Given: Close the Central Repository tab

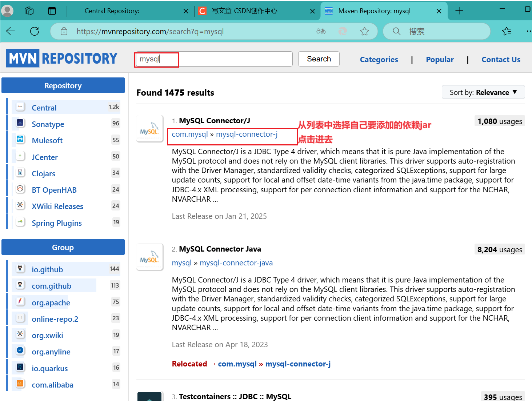Looking at the screenshot, I should (x=186, y=11).
